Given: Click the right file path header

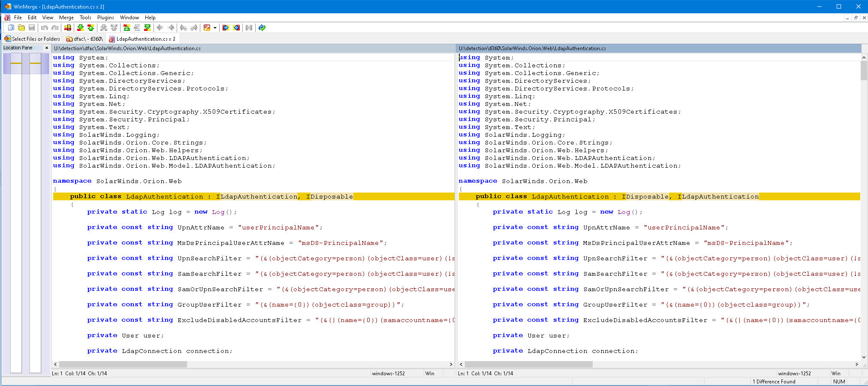Looking at the screenshot, I should 532,48.
